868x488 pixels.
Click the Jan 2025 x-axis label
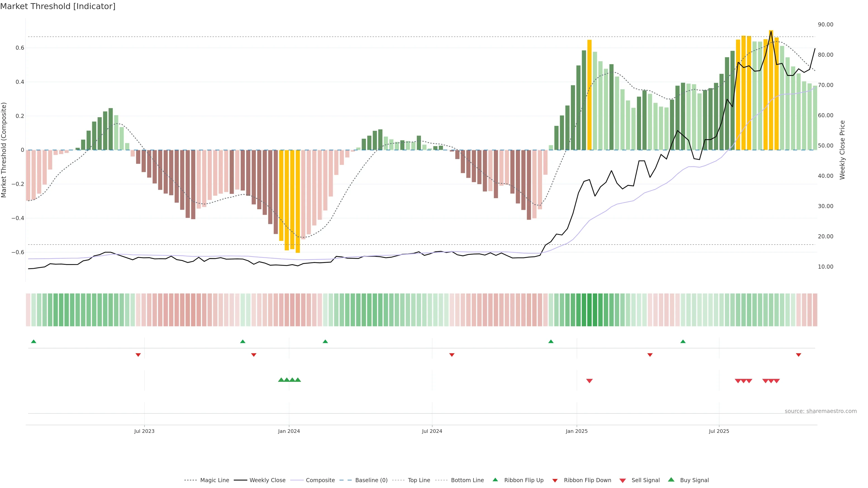click(577, 431)
